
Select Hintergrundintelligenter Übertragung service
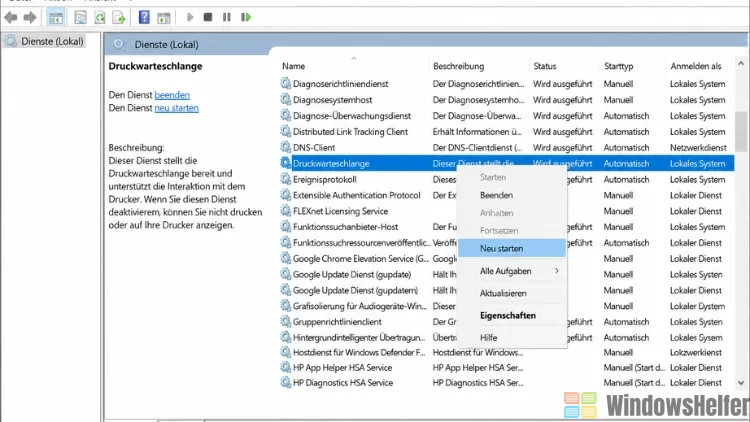507,337
